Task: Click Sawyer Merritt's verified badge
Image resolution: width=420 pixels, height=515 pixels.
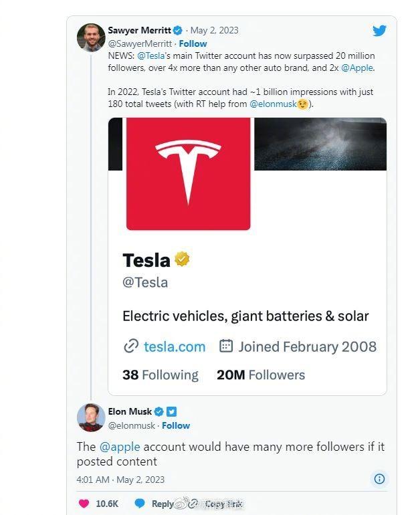Action: pyautogui.click(x=179, y=31)
